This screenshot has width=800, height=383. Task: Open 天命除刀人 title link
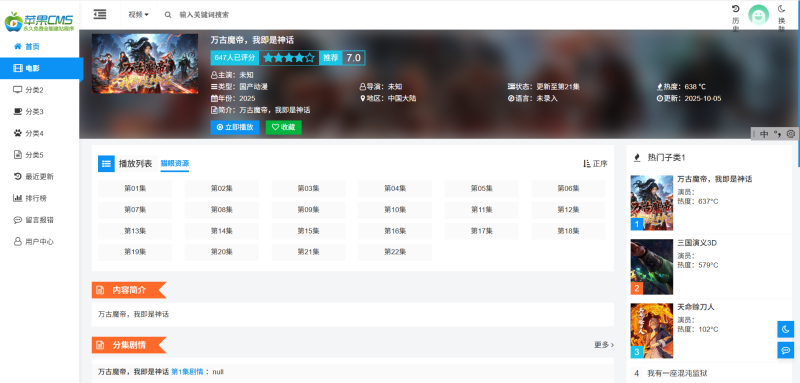pos(695,307)
